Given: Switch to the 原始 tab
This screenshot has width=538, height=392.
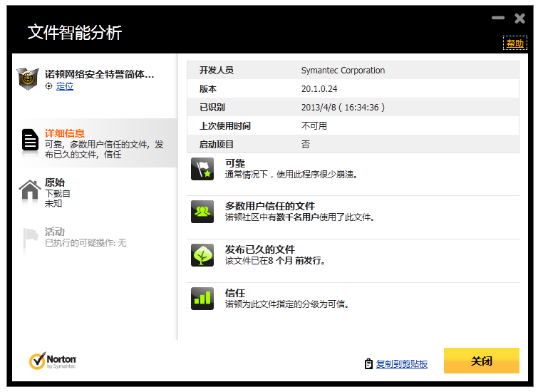Looking at the screenshot, I should click(55, 182).
